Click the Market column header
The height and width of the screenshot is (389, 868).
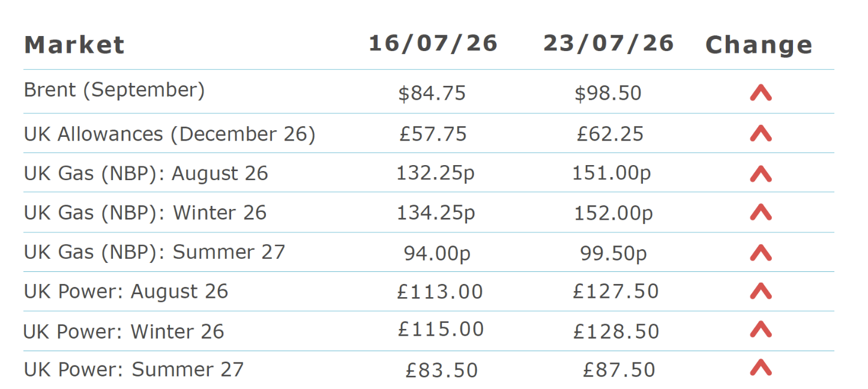[74, 45]
